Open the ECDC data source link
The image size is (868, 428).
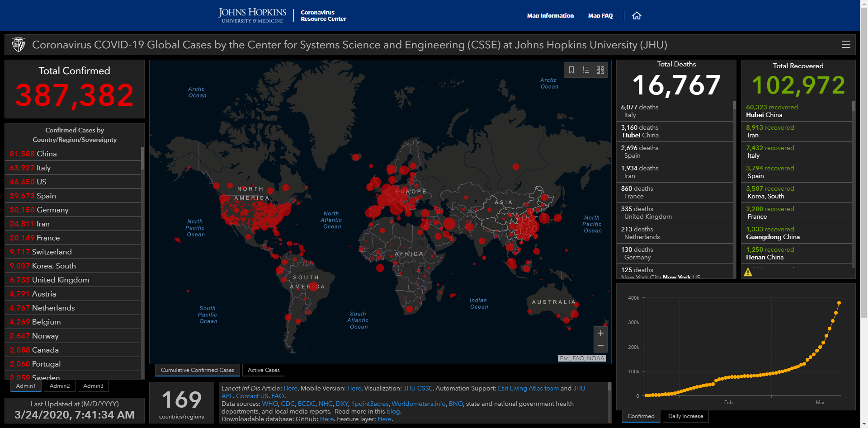(307, 404)
